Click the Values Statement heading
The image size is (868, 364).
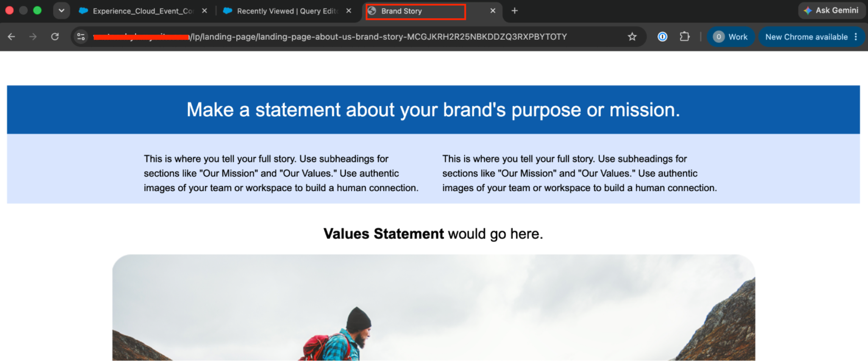click(x=433, y=234)
